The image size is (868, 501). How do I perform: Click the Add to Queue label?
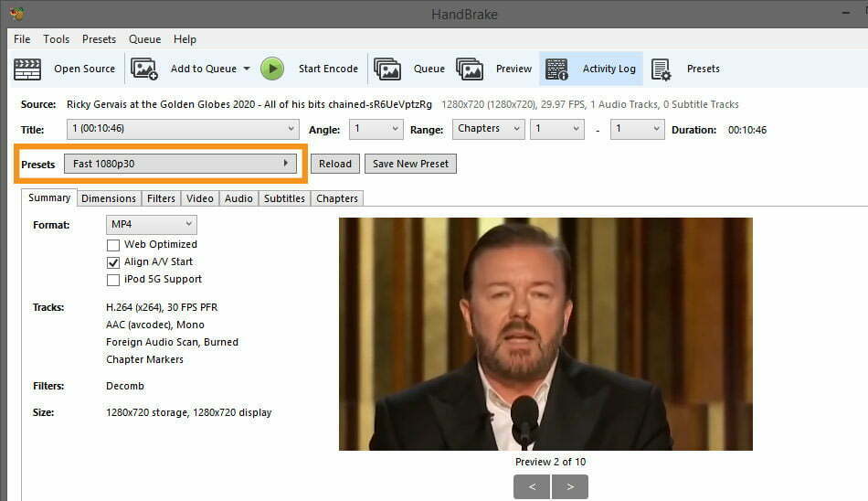[203, 69]
